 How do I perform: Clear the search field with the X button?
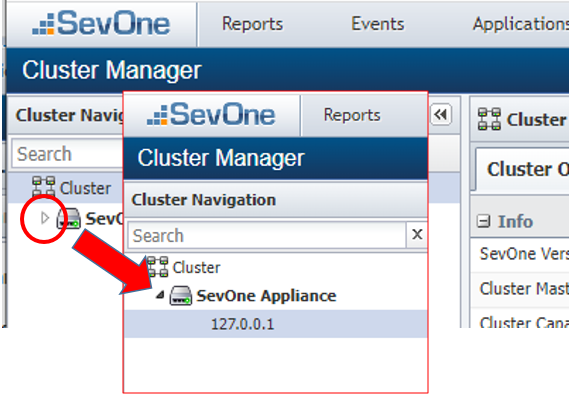click(x=417, y=234)
